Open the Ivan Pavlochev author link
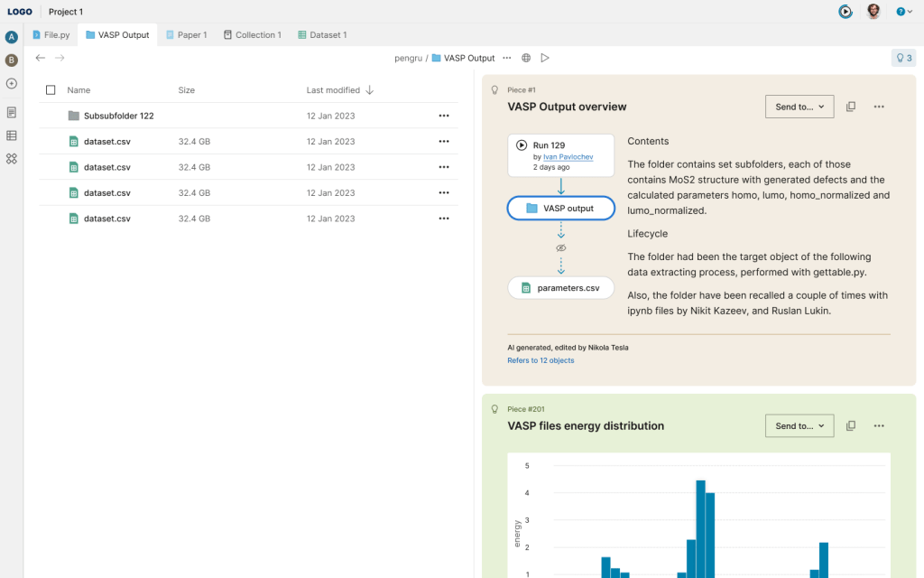This screenshot has width=924, height=578. [x=568, y=156]
